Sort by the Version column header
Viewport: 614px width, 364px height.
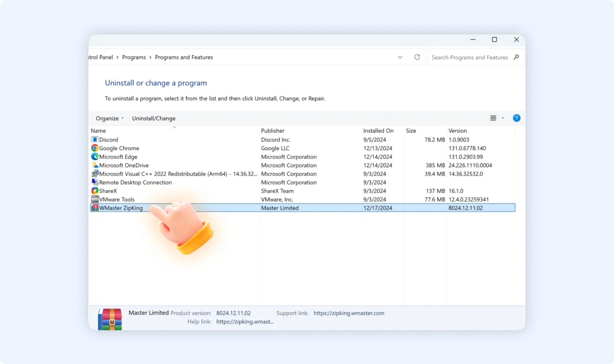pyautogui.click(x=458, y=131)
